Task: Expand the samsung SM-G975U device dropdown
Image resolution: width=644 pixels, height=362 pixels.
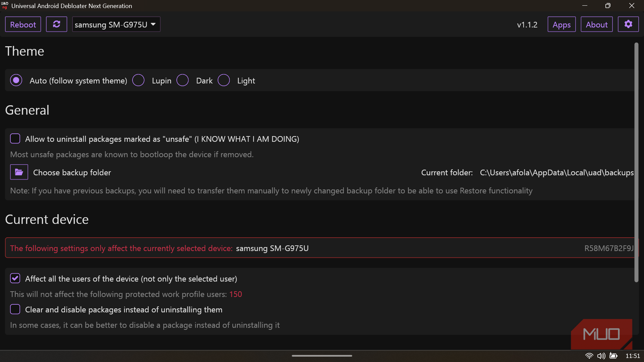Action: 116,24
